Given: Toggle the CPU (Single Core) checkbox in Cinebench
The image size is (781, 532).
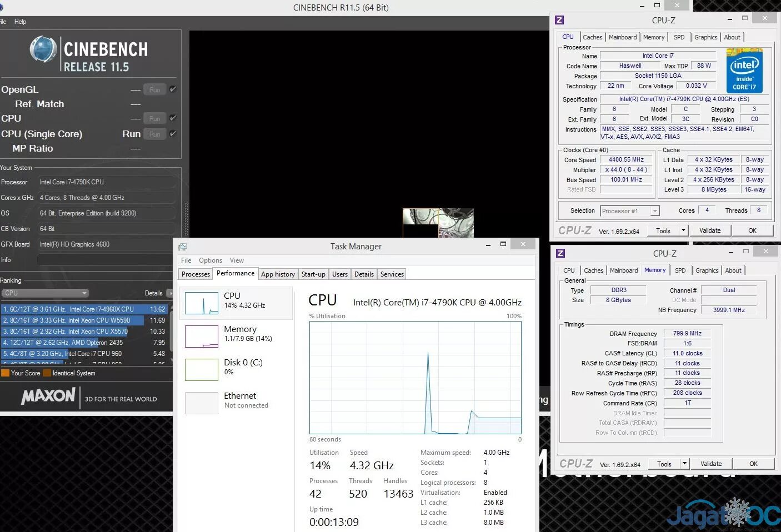Looking at the screenshot, I should [173, 134].
